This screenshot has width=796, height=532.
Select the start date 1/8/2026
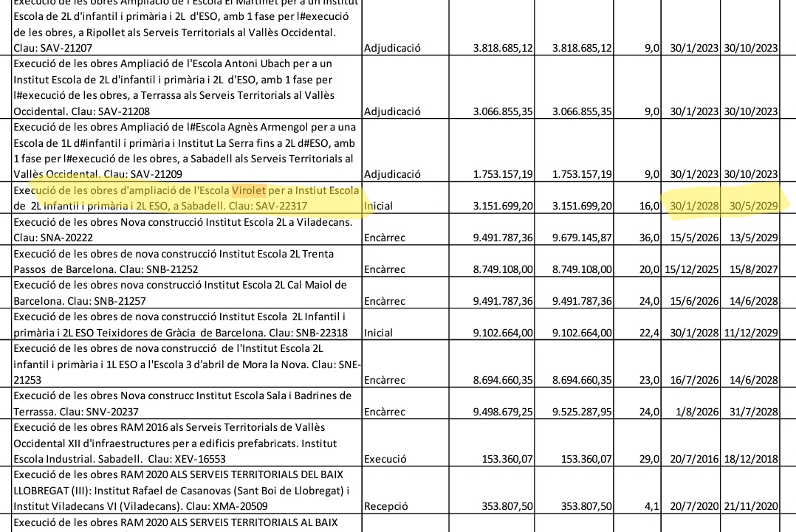click(697, 412)
